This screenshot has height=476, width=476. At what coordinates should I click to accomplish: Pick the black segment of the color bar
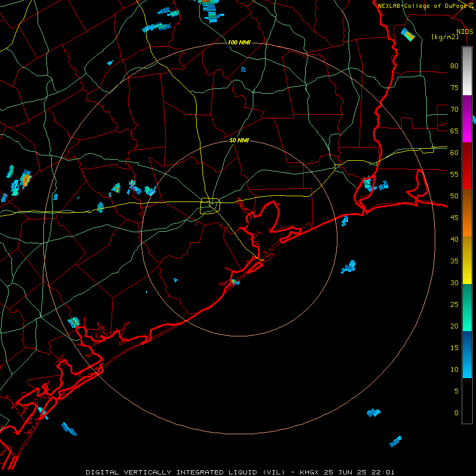coord(467,401)
